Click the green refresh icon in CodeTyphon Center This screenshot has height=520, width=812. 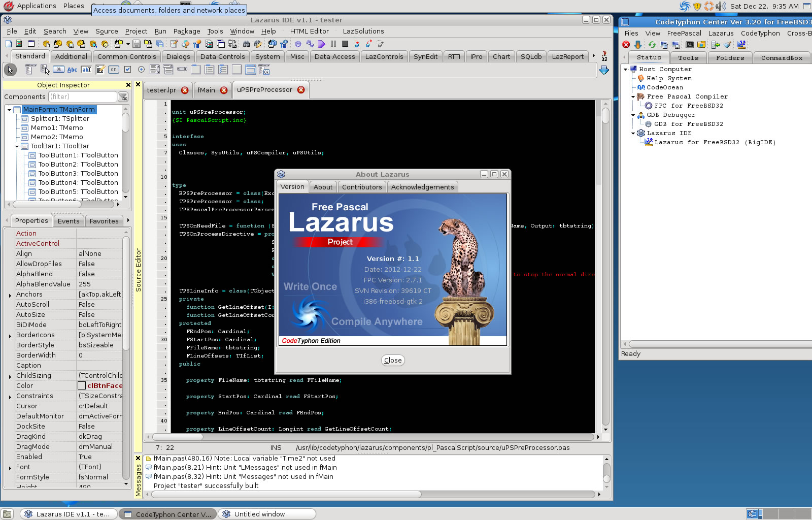pos(652,45)
